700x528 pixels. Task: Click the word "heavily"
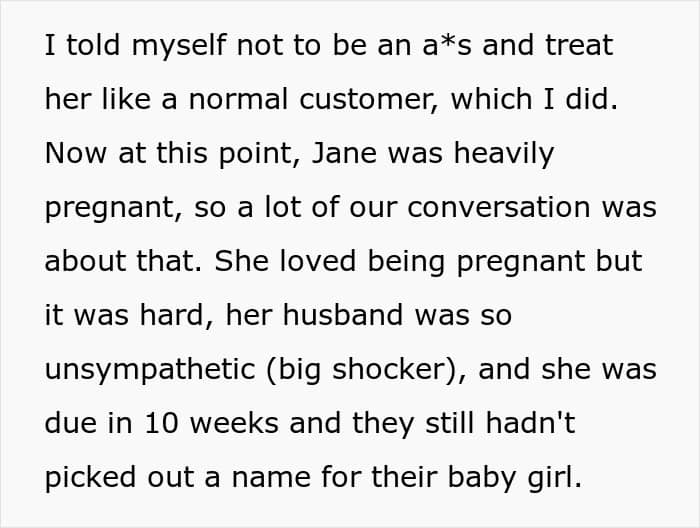click(x=504, y=155)
